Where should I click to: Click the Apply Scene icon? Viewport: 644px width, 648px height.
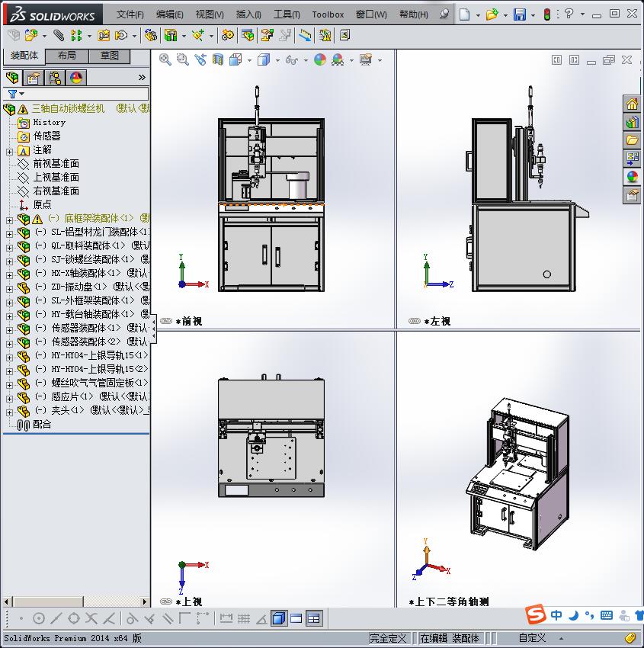(x=338, y=60)
